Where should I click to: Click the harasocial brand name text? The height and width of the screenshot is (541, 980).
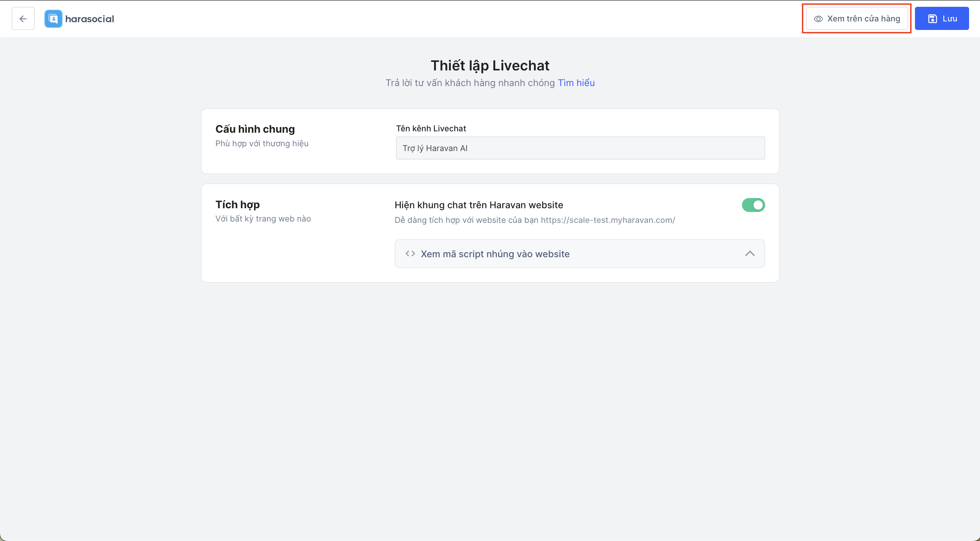pyautogui.click(x=90, y=19)
